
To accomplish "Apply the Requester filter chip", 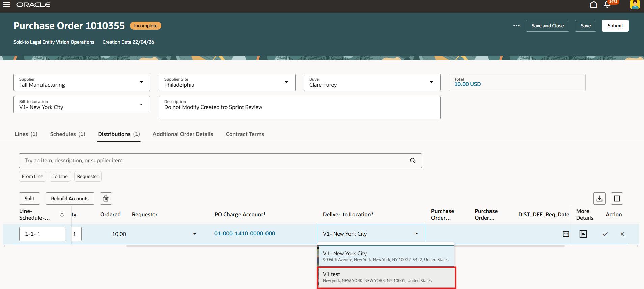I will point(88,176).
